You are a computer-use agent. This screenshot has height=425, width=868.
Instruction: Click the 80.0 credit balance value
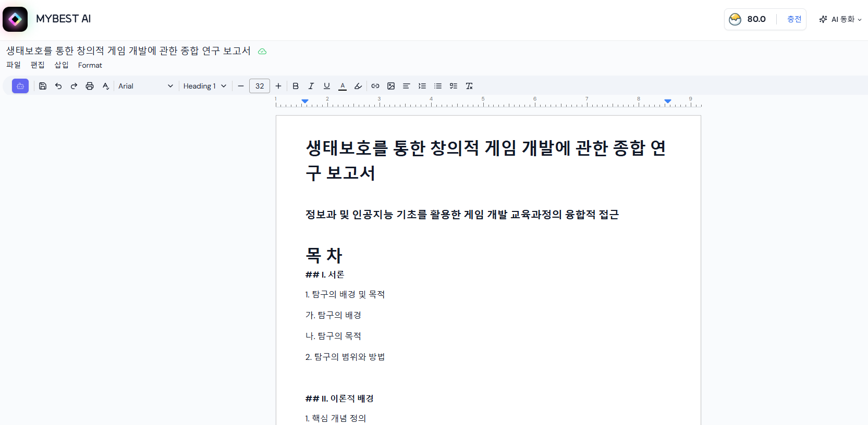(756, 19)
